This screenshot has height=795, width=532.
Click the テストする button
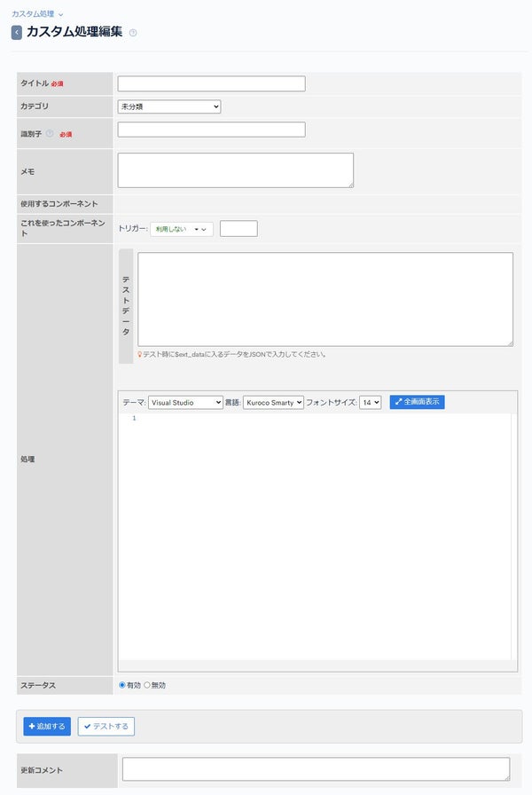click(x=106, y=727)
